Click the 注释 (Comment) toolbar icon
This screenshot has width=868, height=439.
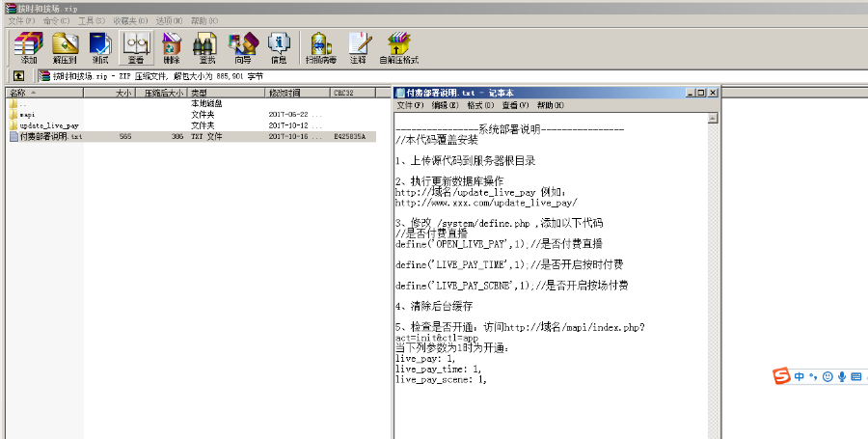click(x=359, y=47)
